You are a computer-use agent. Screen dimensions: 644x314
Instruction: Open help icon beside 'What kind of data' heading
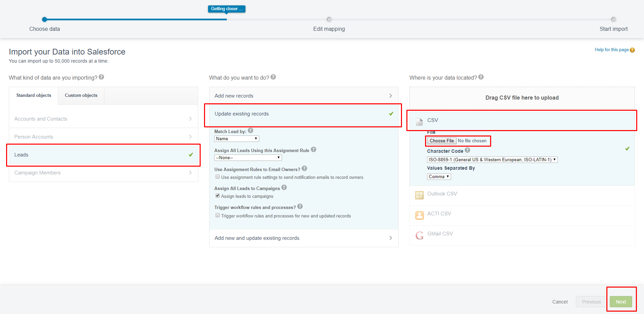101,77
